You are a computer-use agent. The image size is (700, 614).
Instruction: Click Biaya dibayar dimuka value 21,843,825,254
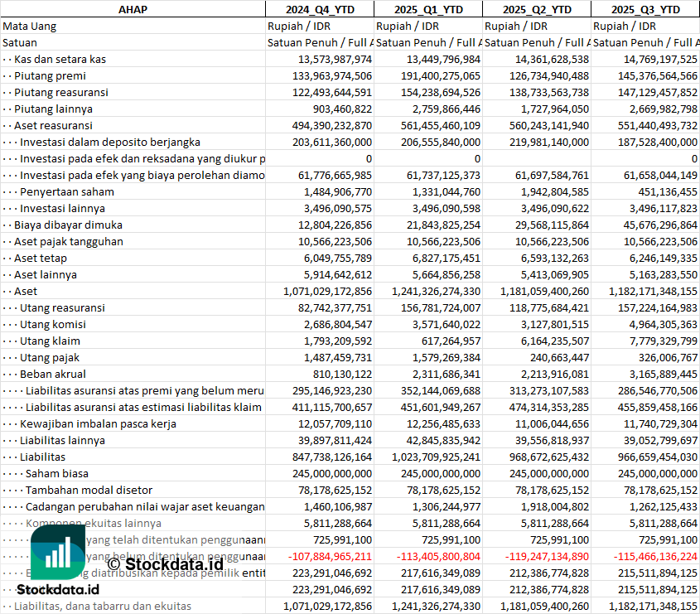tap(443, 225)
